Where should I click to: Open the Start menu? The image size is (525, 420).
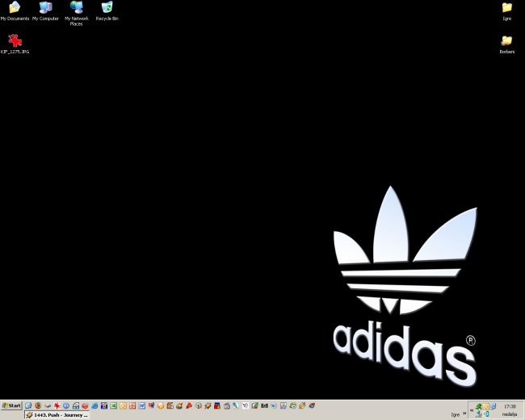pyautogui.click(x=11, y=405)
